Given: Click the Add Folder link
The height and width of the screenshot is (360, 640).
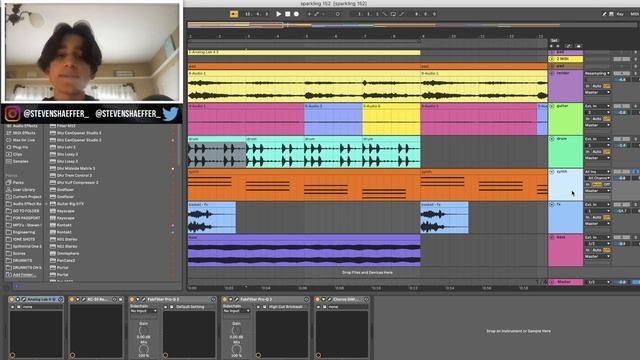Looking at the screenshot, I should point(24,275).
